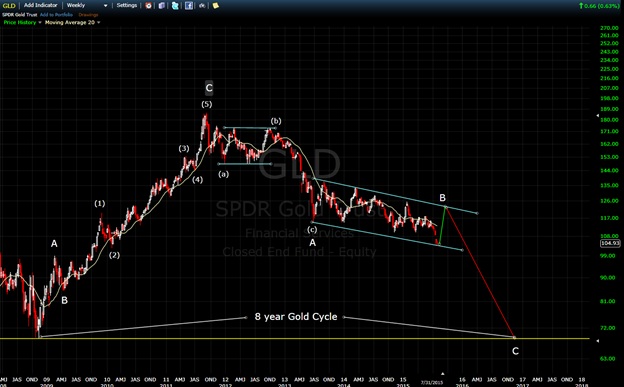Click the red projected decline trendline
The width and height of the screenshot is (624, 387).
(480, 273)
